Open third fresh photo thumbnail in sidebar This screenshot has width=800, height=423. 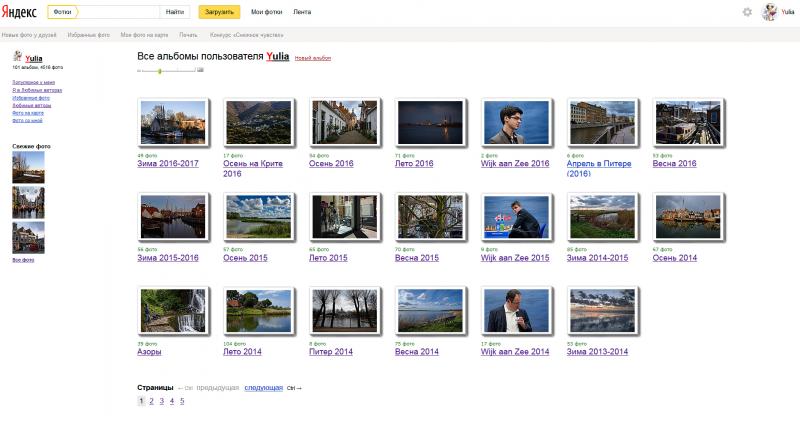coord(29,237)
